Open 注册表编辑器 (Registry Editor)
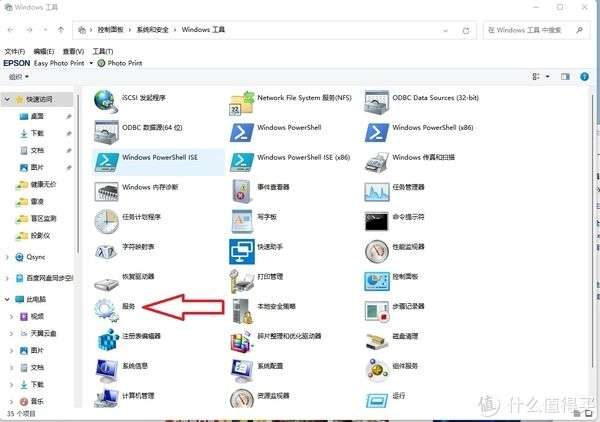Image resolution: width=600 pixels, height=422 pixels. (129, 341)
